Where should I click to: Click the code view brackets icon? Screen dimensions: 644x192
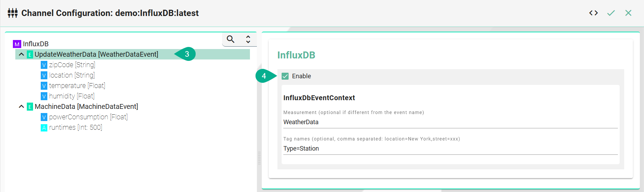(593, 13)
